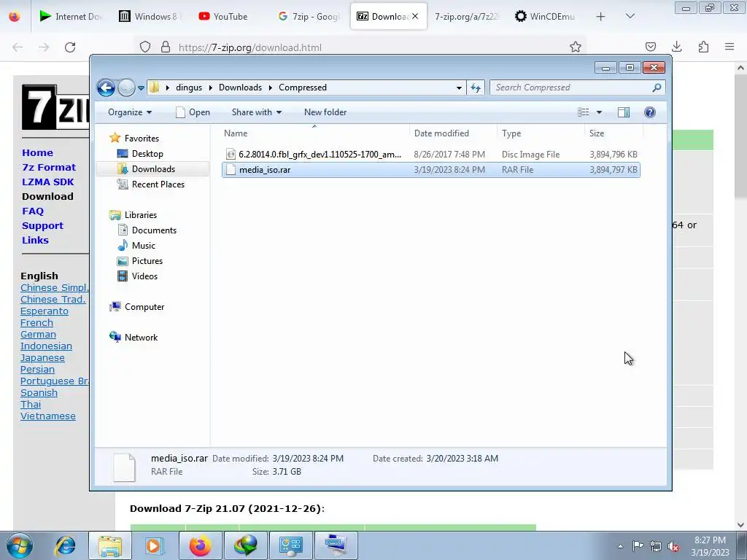The width and height of the screenshot is (747, 560).
Task: Open the Firefox downloads panel icon
Action: pos(676,47)
